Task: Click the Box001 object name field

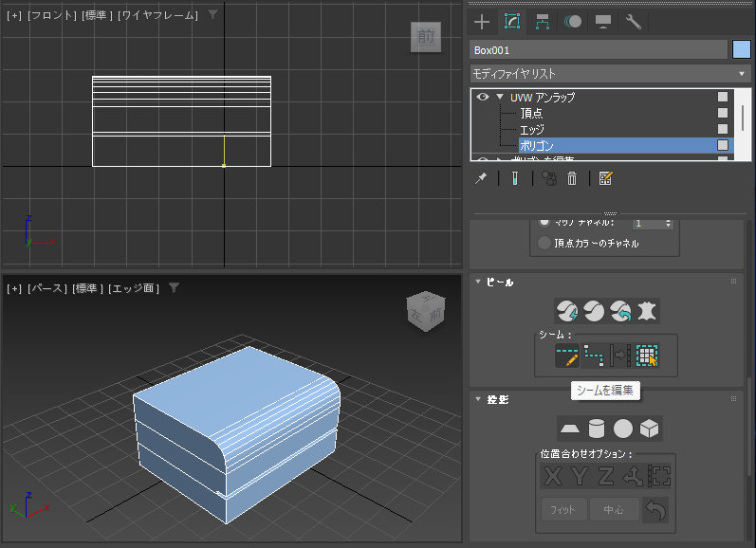Action: (598, 50)
